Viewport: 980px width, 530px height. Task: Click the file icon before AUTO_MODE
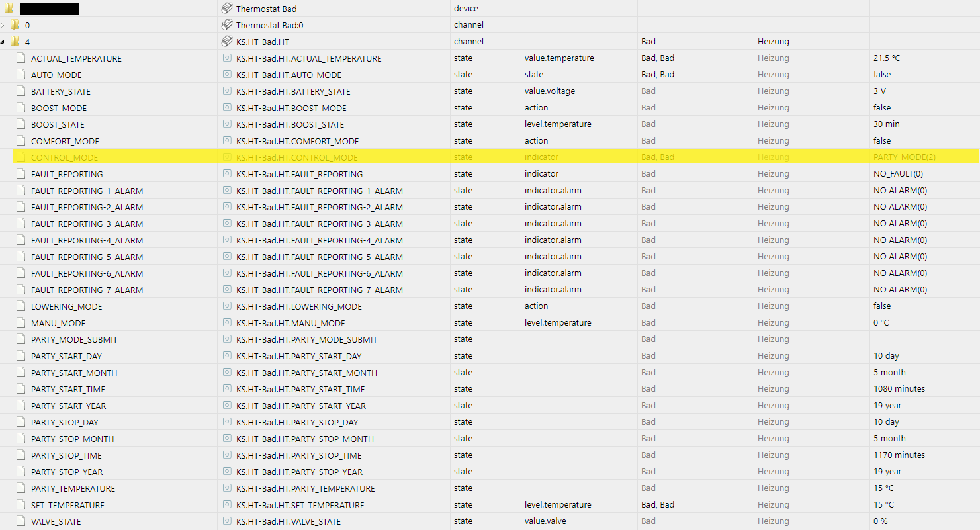click(20, 75)
